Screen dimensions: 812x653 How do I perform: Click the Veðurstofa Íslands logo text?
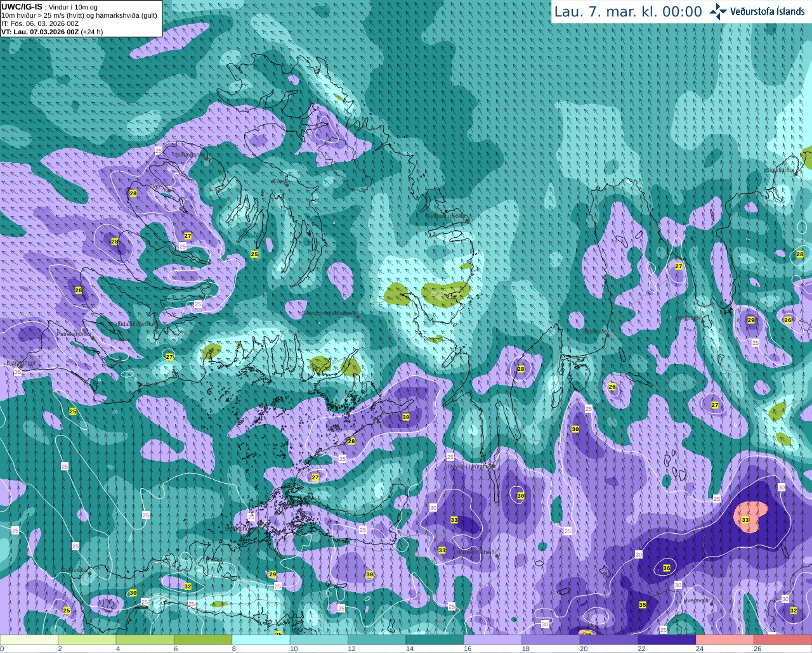tap(767, 11)
